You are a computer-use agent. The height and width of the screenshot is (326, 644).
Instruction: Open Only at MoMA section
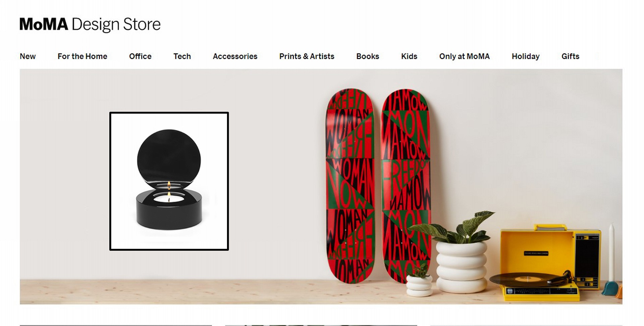tap(465, 56)
